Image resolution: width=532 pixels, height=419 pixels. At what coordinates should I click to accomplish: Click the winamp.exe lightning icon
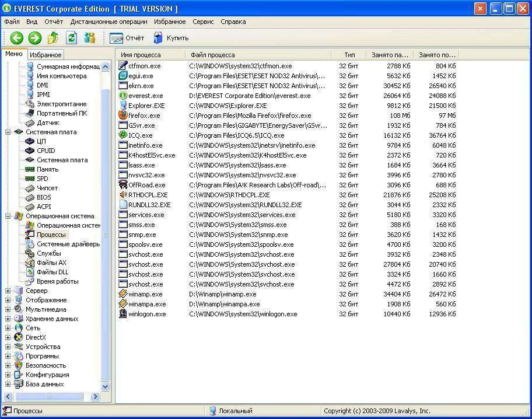[123, 294]
